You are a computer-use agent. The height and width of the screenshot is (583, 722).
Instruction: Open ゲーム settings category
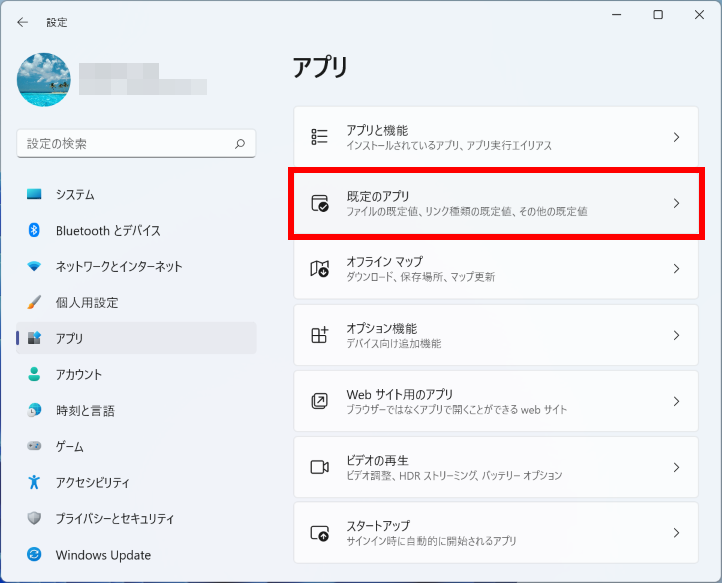pyautogui.click(x=136, y=446)
